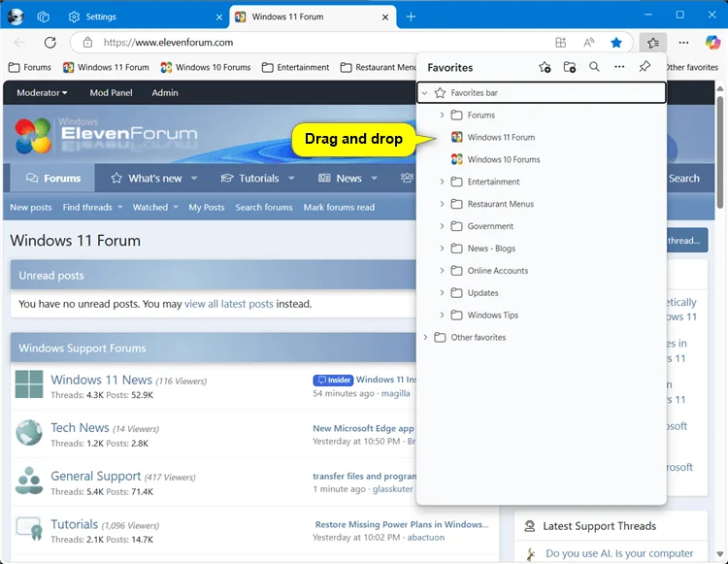
Task: Click Search forums link
Action: (264, 207)
